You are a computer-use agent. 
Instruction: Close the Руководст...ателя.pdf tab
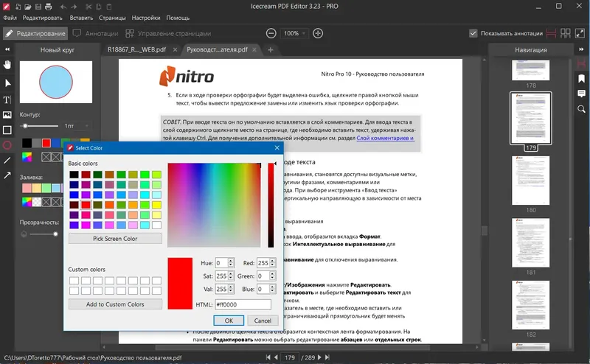click(254, 49)
